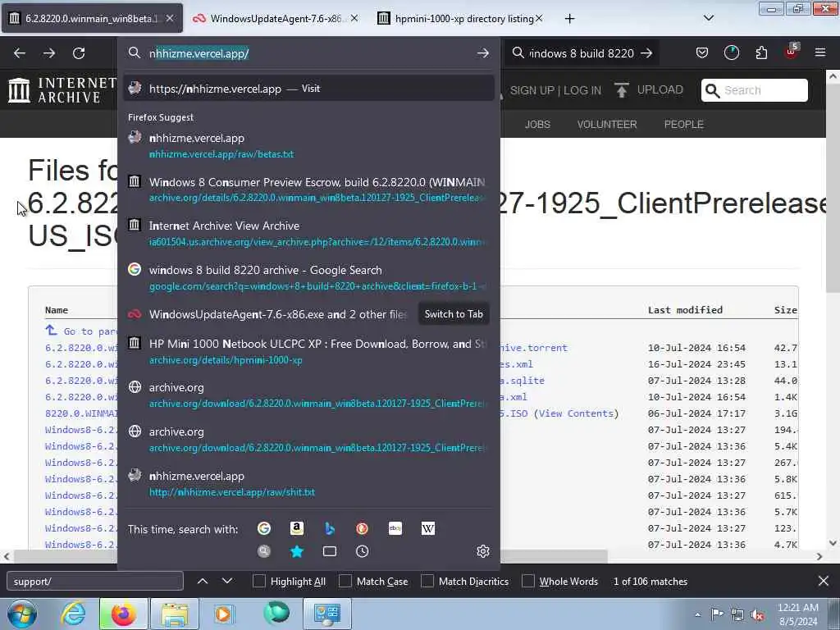
Task: Choose 'windows 8 build 8220 archive' Google suggestion
Action: point(308,277)
